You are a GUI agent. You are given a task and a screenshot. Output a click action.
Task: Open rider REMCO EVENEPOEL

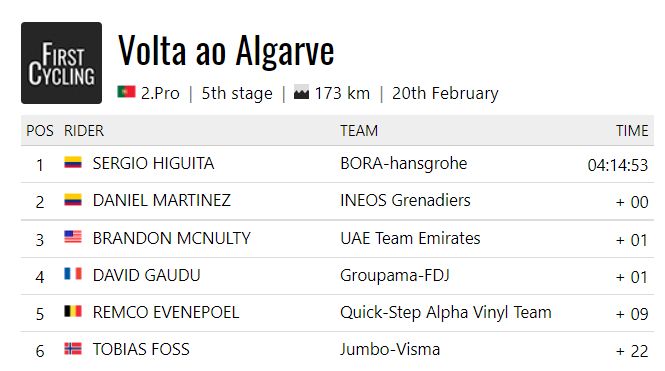click(x=166, y=312)
